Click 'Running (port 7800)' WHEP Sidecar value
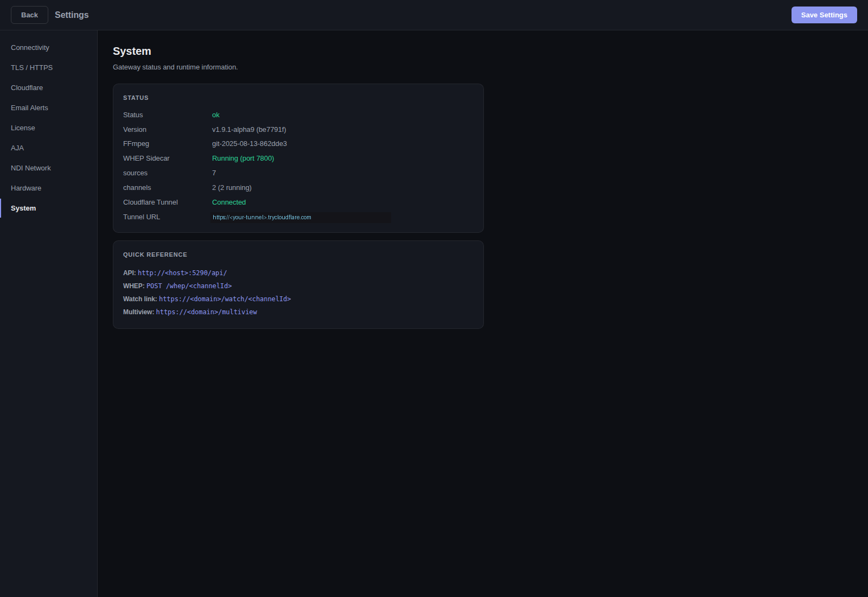 (243, 158)
